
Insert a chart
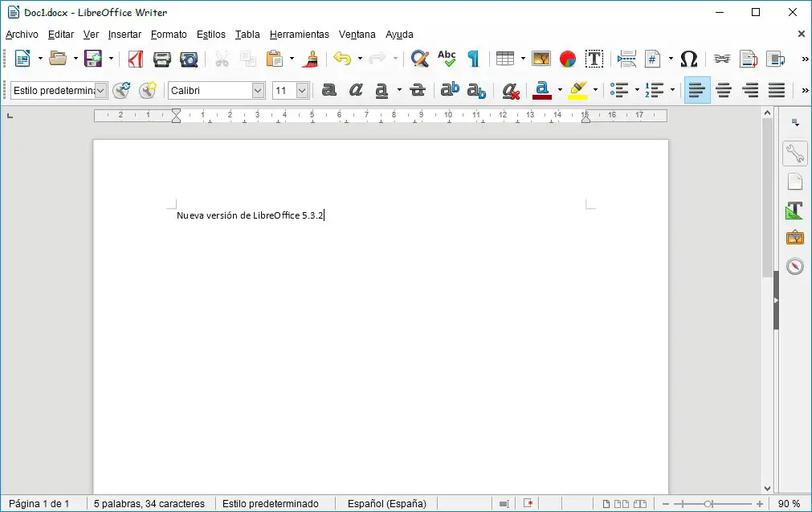(568, 59)
